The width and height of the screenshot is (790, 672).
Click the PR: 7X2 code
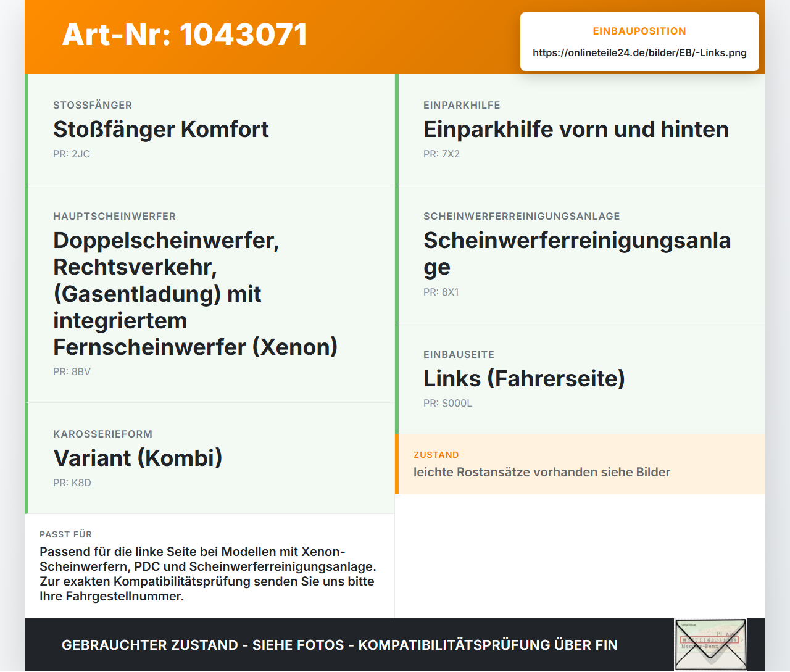point(441,154)
